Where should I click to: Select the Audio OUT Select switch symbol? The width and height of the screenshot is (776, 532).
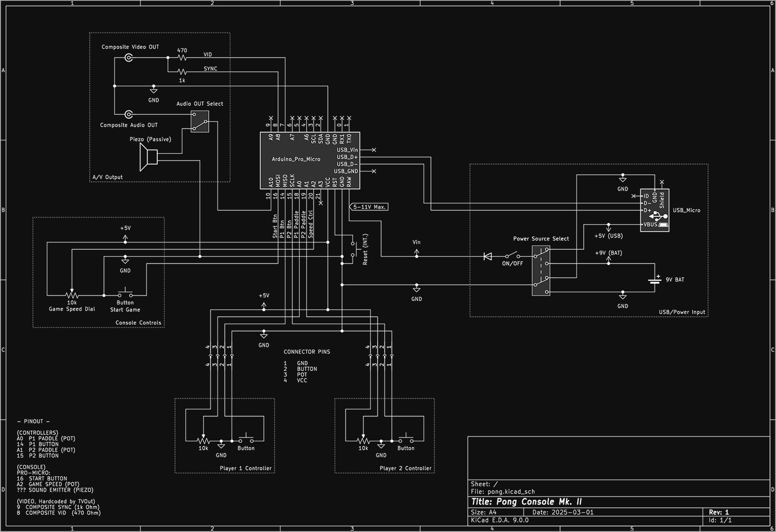200,121
